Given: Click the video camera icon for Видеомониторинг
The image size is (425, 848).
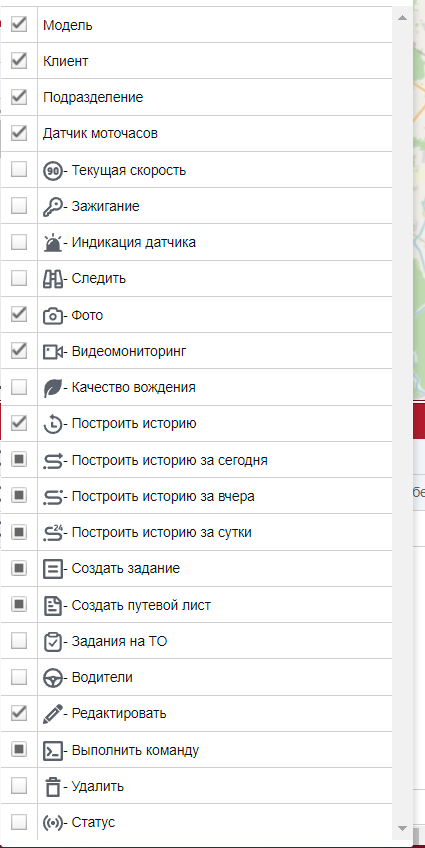Looking at the screenshot, I should 53,352.
